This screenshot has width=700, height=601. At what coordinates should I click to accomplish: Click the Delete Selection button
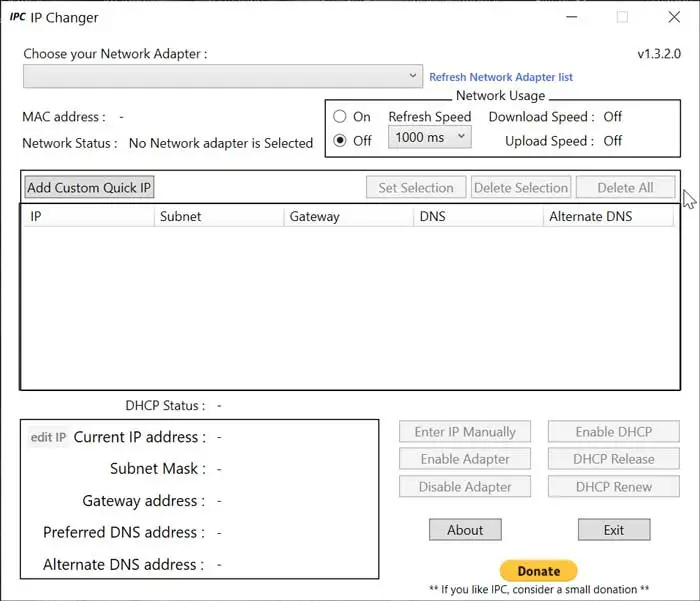[x=521, y=188]
